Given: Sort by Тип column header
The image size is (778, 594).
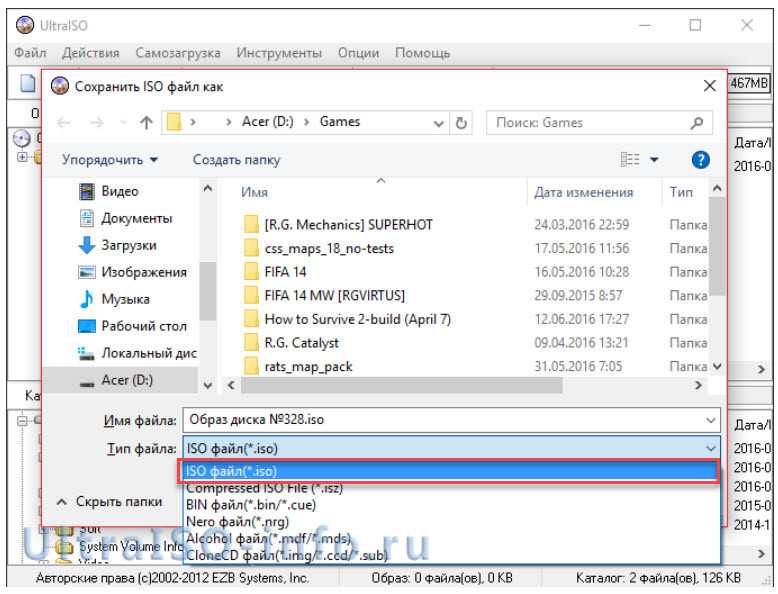Looking at the screenshot, I should pos(681,193).
